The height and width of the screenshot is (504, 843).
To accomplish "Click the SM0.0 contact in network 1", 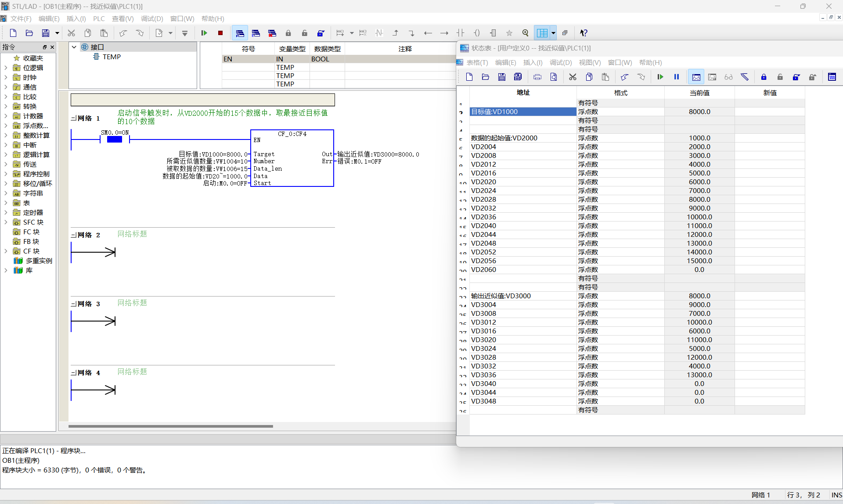I will point(115,139).
